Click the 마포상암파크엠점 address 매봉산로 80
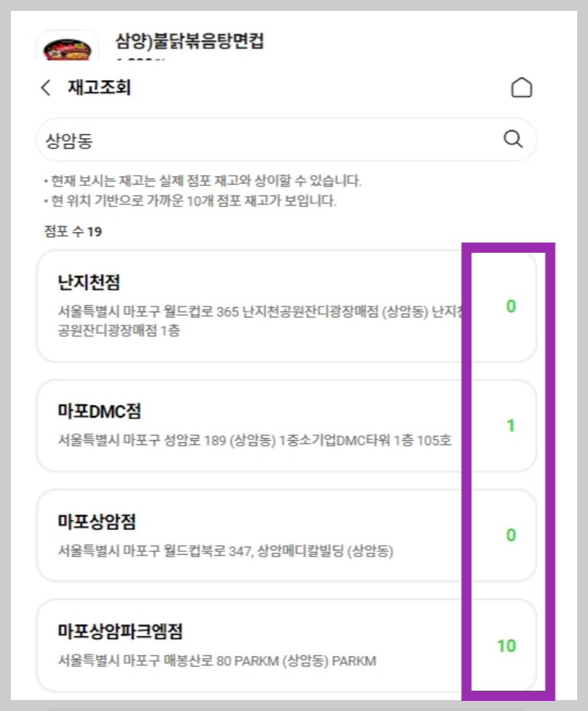 (x=217, y=661)
